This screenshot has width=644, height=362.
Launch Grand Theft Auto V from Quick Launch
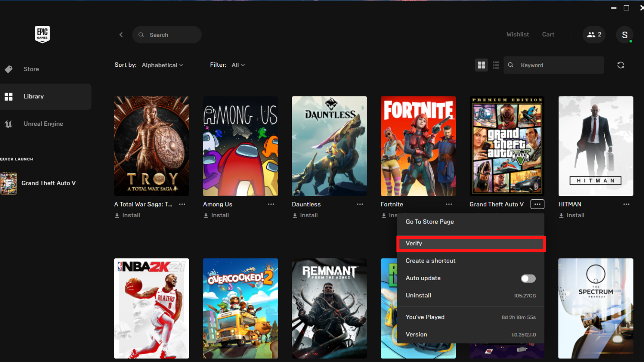coord(48,183)
